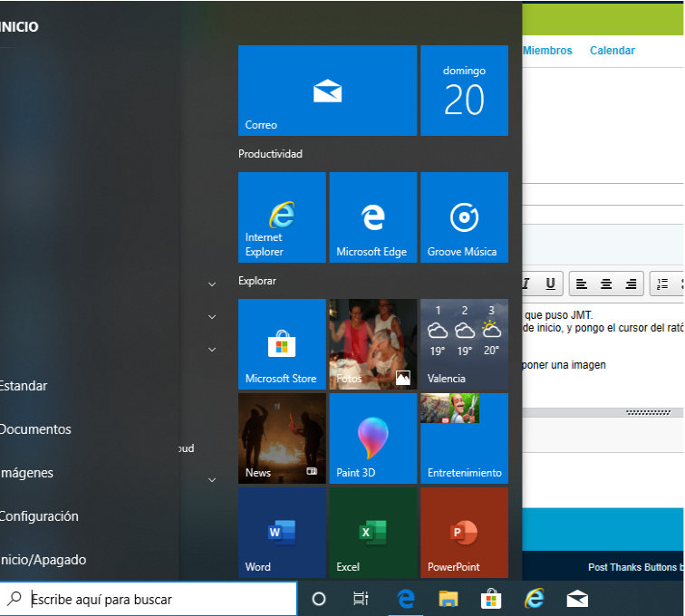Open the Microsoft Store taskbar icon
Image resolution: width=685 pixels, height=616 pixels.
coord(491,599)
